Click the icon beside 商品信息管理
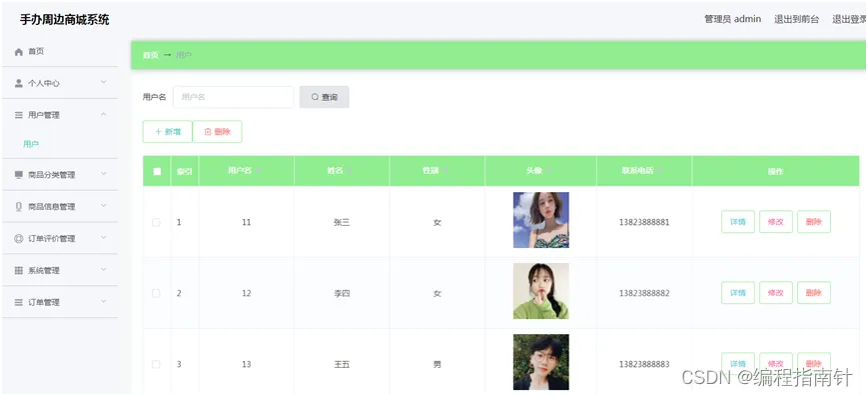Screen dimensions: 868x396 pyautogui.click(x=19, y=207)
